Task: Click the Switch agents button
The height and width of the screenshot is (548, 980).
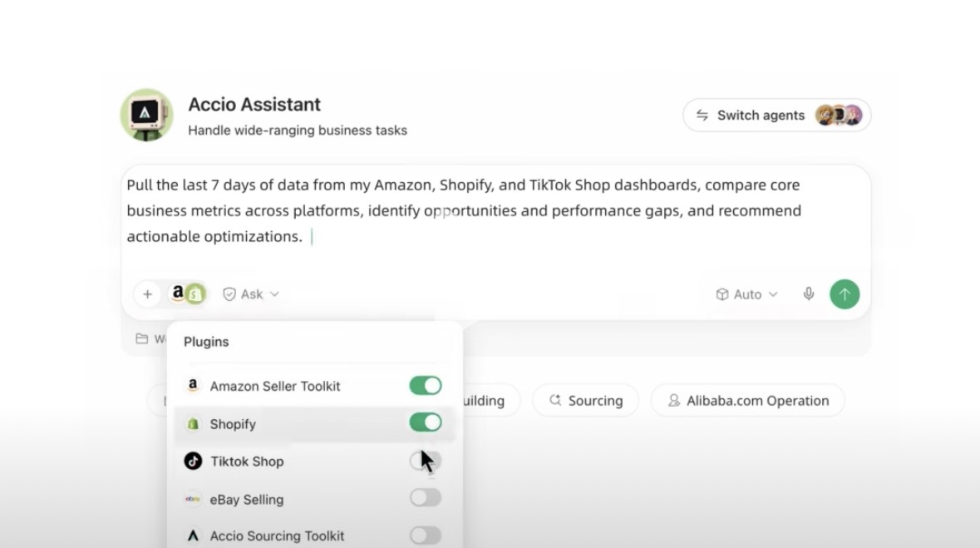Action: tap(777, 115)
